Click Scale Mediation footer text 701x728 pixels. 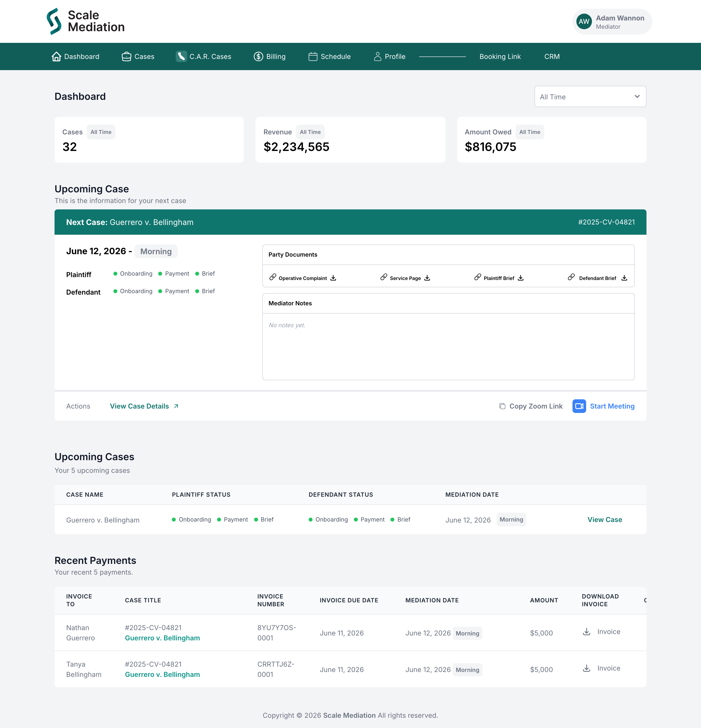[349, 715]
